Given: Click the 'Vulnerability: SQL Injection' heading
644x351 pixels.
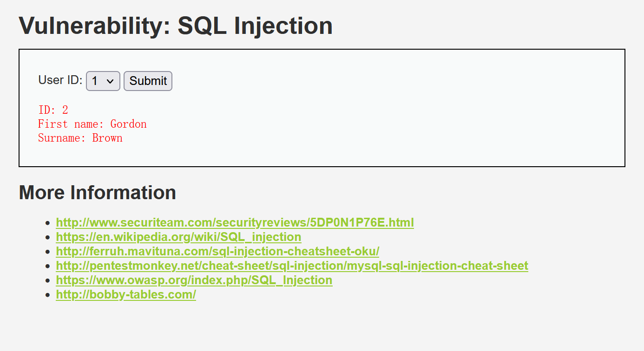Looking at the screenshot, I should point(176,26).
